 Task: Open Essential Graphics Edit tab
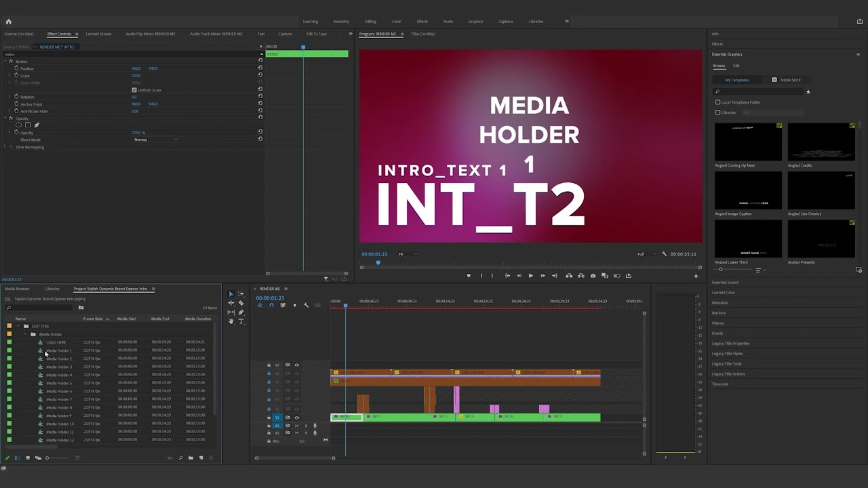(736, 66)
